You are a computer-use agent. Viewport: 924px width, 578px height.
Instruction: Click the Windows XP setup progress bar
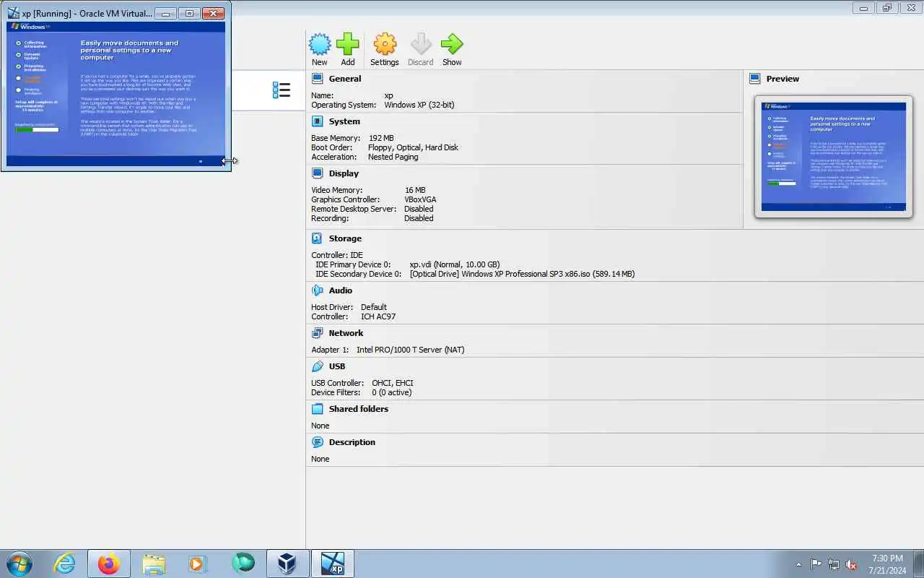[37, 129]
